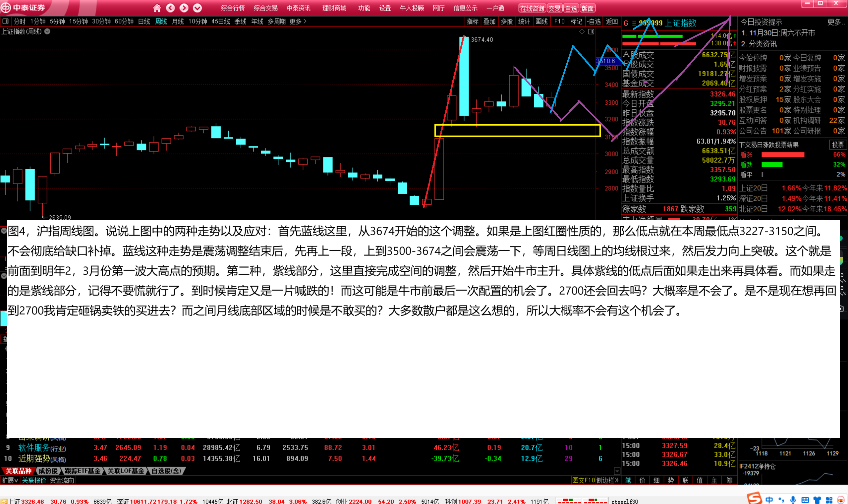Click the back navigation arrow

click(170, 8)
